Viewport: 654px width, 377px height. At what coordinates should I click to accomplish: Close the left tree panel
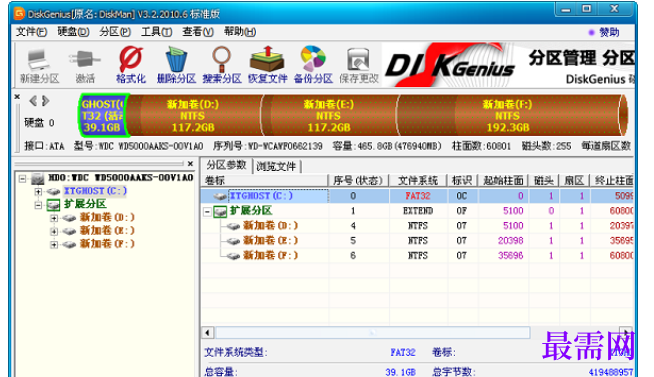tap(190, 164)
